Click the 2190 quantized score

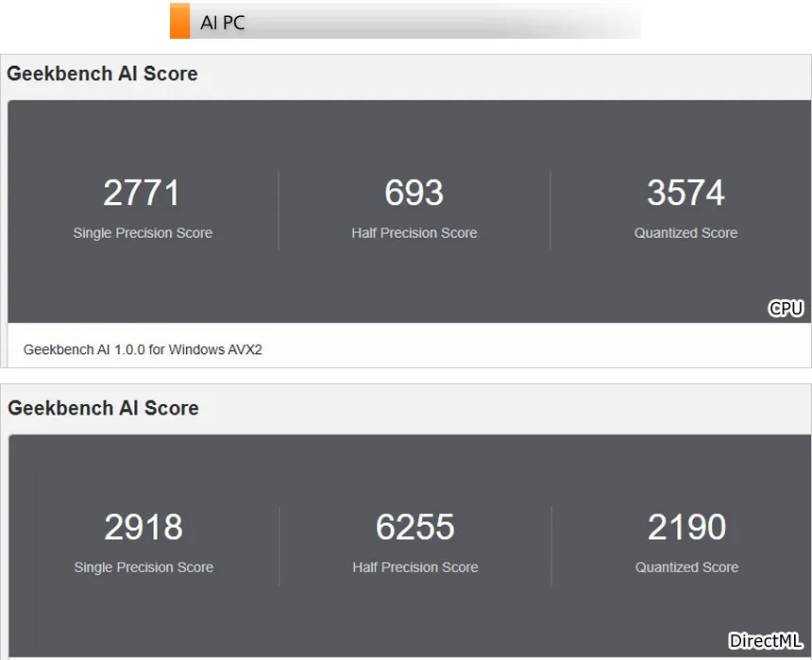pyautogui.click(x=686, y=528)
